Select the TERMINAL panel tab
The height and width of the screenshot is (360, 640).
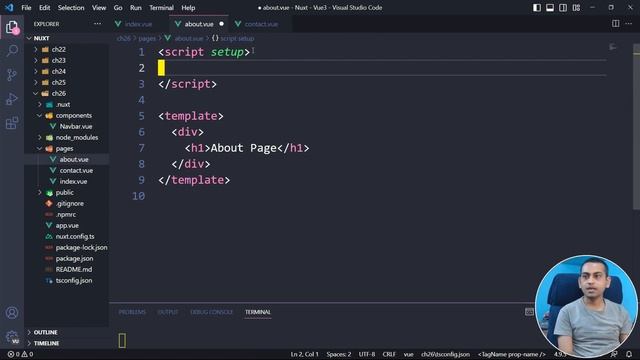[258, 312]
